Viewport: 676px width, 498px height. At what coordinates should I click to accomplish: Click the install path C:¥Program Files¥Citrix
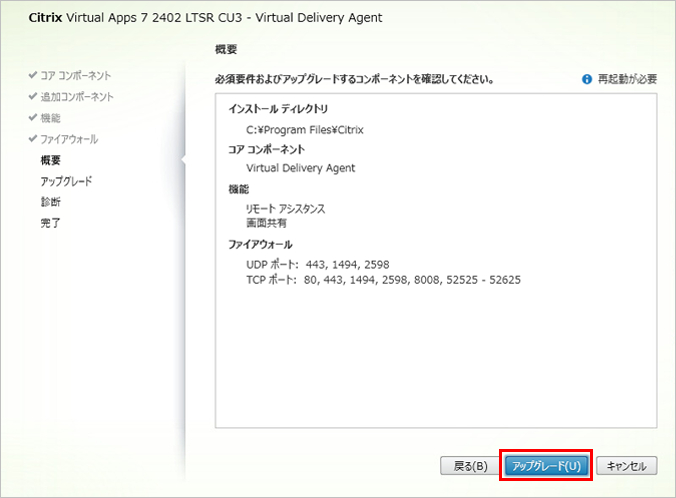pos(305,129)
